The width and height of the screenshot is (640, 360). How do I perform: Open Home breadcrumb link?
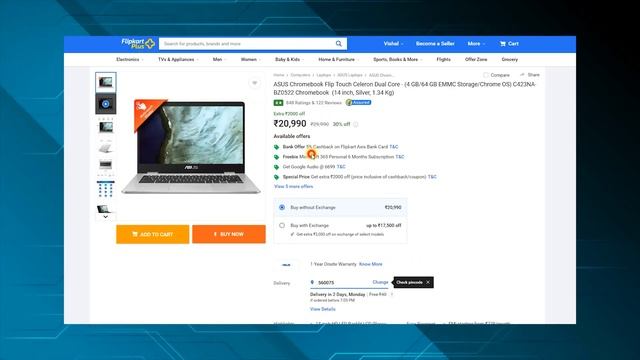click(279, 75)
